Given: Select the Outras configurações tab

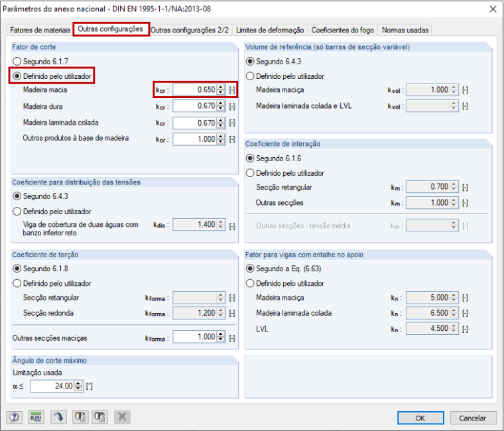Looking at the screenshot, I should [x=111, y=29].
